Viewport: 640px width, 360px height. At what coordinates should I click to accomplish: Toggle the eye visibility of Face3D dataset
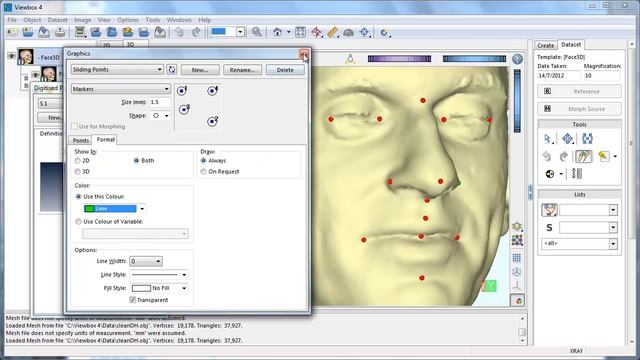pyautogui.click(x=11, y=56)
